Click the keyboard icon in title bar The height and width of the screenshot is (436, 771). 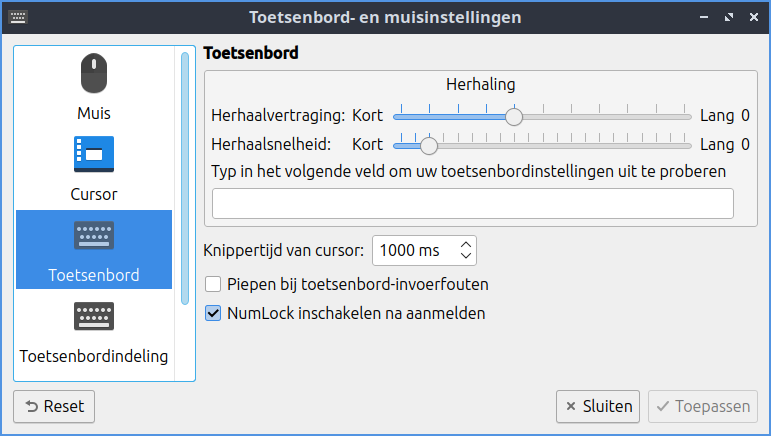(x=18, y=17)
